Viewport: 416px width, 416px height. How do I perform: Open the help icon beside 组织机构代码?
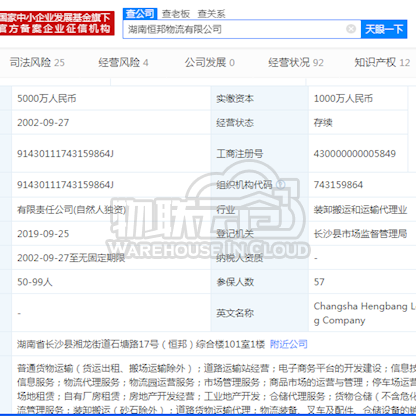coord(281,184)
